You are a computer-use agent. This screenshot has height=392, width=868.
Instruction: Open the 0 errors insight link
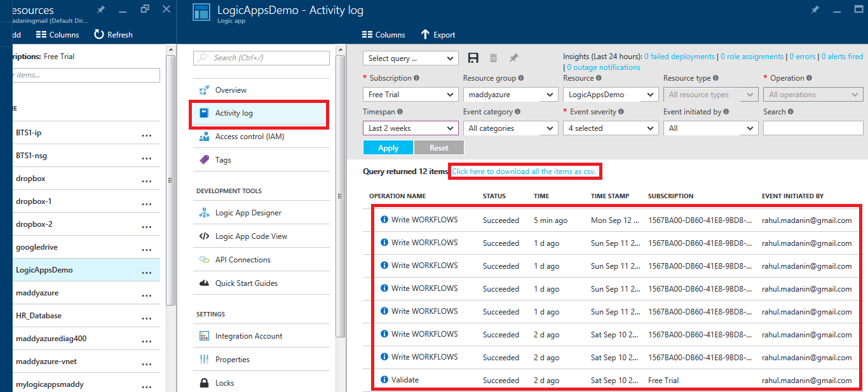pos(803,57)
